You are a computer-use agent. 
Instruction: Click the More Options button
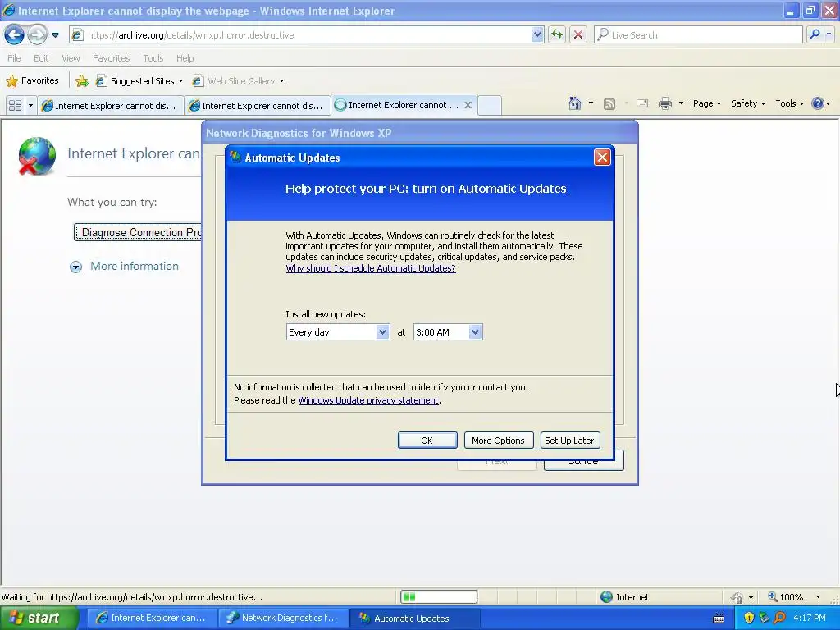point(498,441)
